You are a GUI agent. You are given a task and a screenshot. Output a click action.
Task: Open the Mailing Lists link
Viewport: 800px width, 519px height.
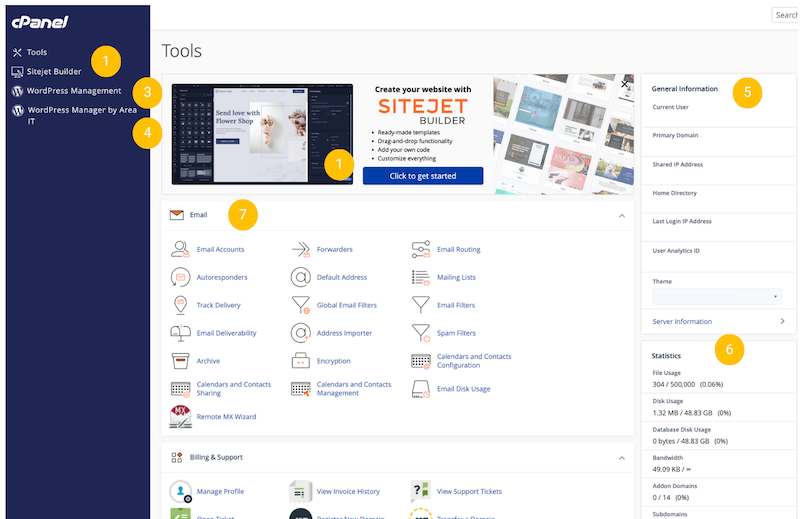click(456, 277)
